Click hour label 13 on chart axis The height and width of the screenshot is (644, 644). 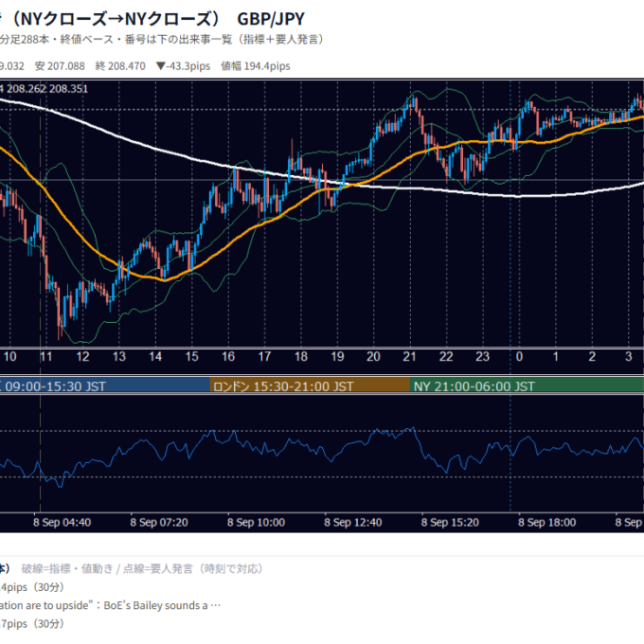(x=119, y=356)
